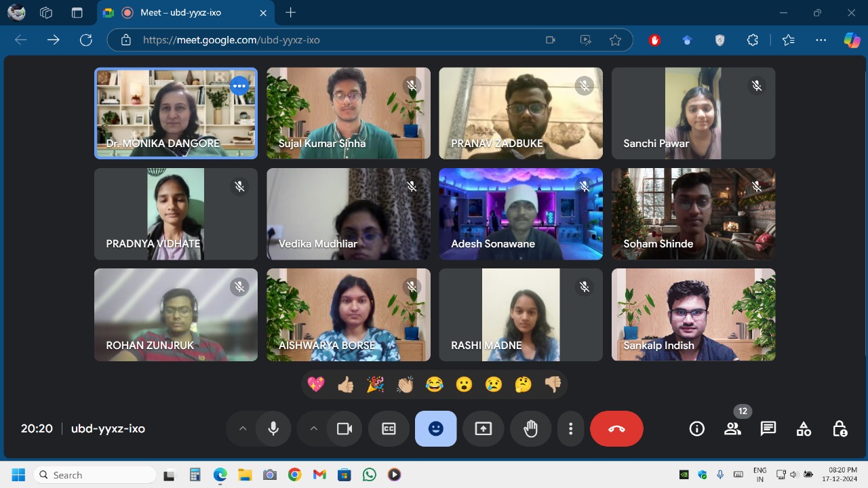Send the thumbs up reaction
The height and width of the screenshot is (488, 868).
[x=346, y=385]
